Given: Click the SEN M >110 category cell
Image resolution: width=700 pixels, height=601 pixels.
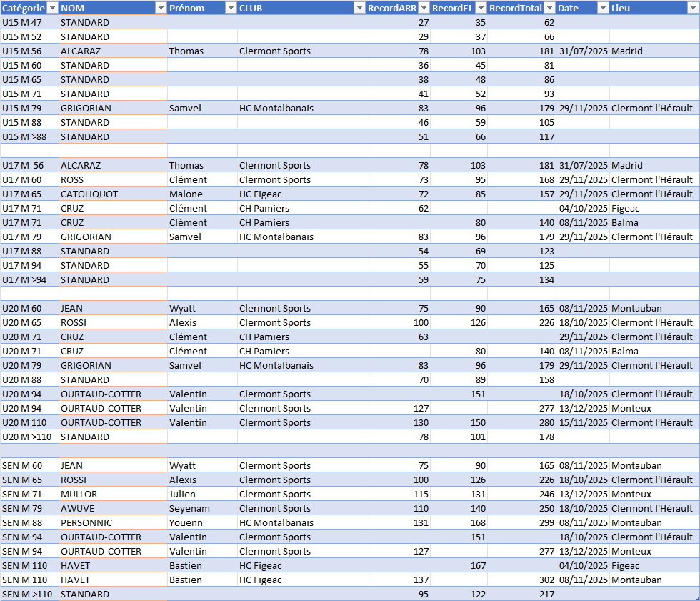Looking at the screenshot, I should coord(29,594).
